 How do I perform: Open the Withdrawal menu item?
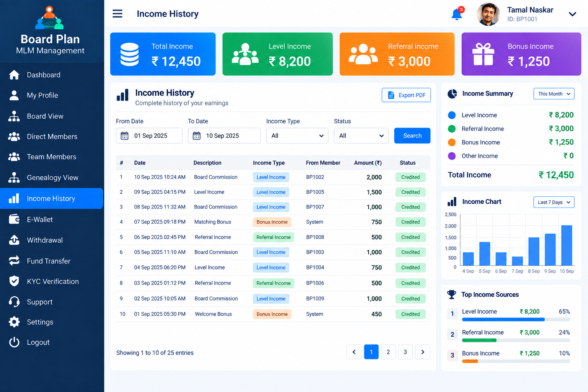click(52, 240)
